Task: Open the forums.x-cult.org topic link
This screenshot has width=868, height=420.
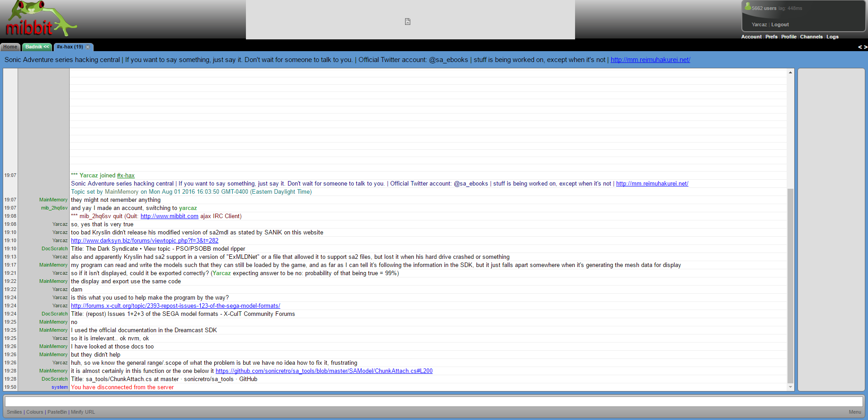Action: [175, 306]
